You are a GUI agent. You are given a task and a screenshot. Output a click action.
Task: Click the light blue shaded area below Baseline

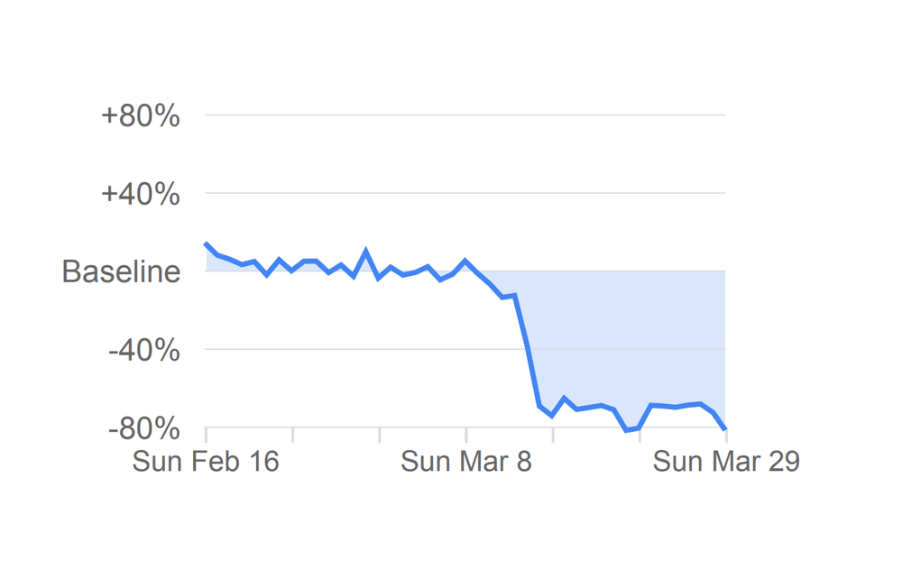(x=631, y=343)
